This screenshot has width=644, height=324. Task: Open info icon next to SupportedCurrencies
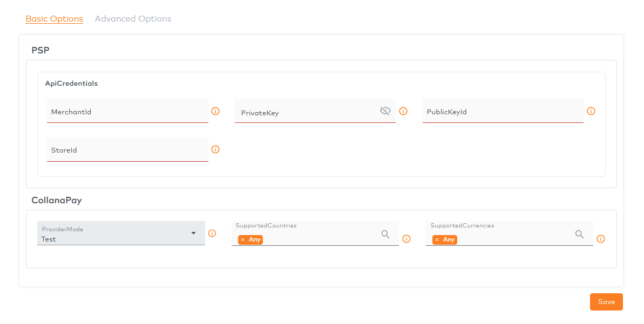(x=601, y=239)
